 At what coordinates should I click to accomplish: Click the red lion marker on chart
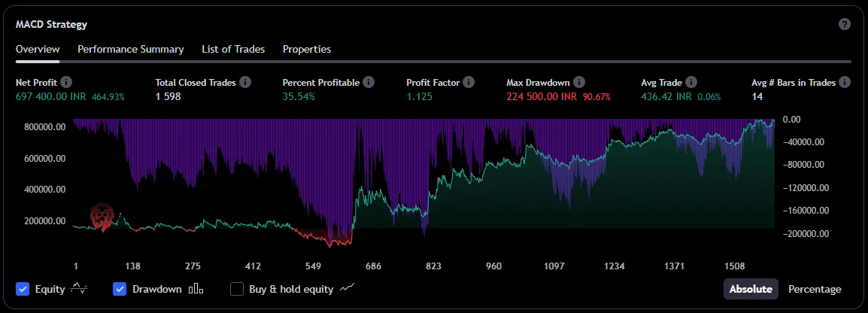[102, 217]
